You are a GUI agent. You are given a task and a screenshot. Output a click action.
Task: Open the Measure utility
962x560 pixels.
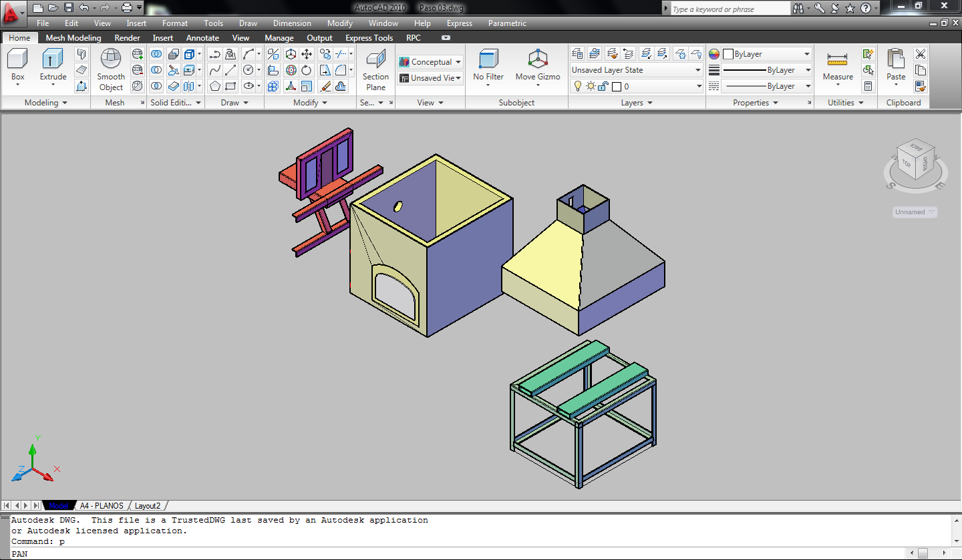(x=838, y=60)
